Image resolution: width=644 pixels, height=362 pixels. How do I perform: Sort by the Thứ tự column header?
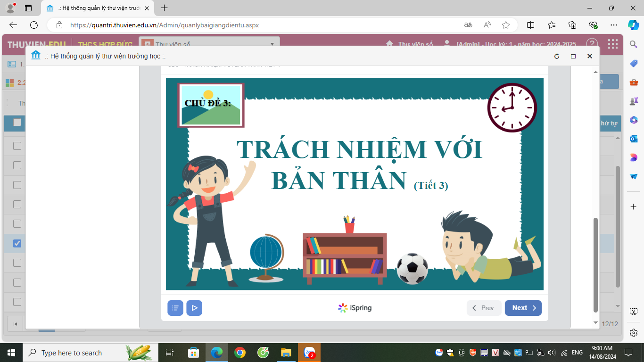[608, 123]
